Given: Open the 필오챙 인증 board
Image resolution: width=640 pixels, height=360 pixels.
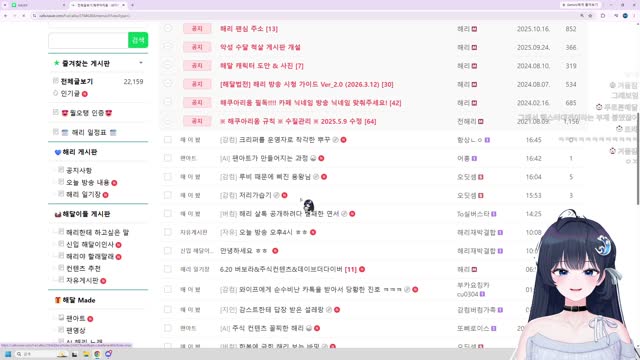Looking at the screenshot, I should tap(87, 113).
